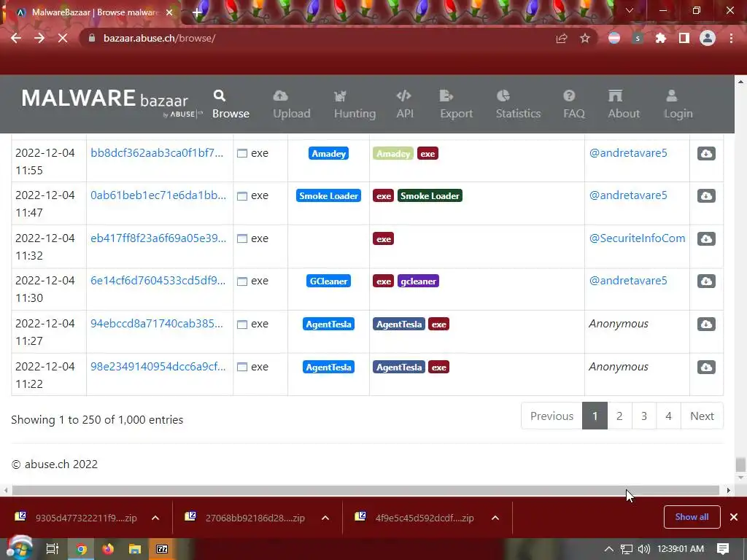Open the Hunting section
The width and height of the screenshot is (747, 560).
(x=355, y=104)
